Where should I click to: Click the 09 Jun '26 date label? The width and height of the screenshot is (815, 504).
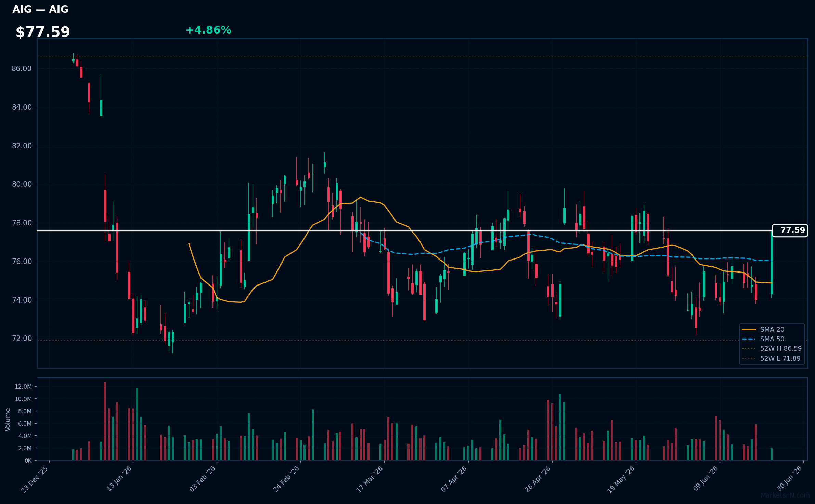[x=705, y=479]
